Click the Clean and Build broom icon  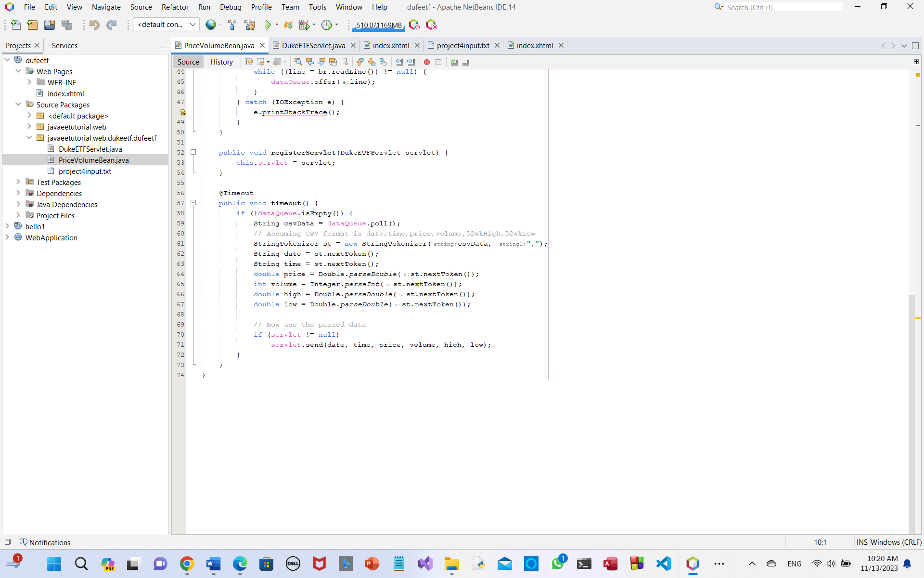tap(249, 25)
